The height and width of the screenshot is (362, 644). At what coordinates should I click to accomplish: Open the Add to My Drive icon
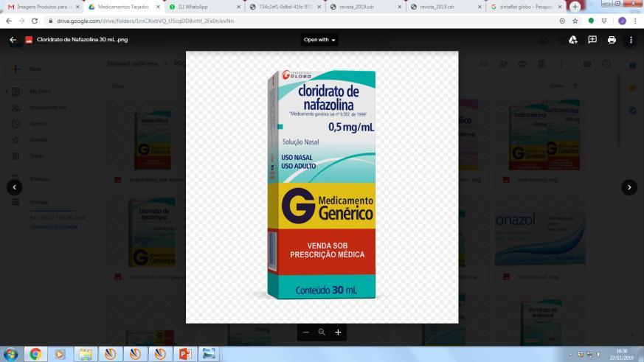(573, 40)
